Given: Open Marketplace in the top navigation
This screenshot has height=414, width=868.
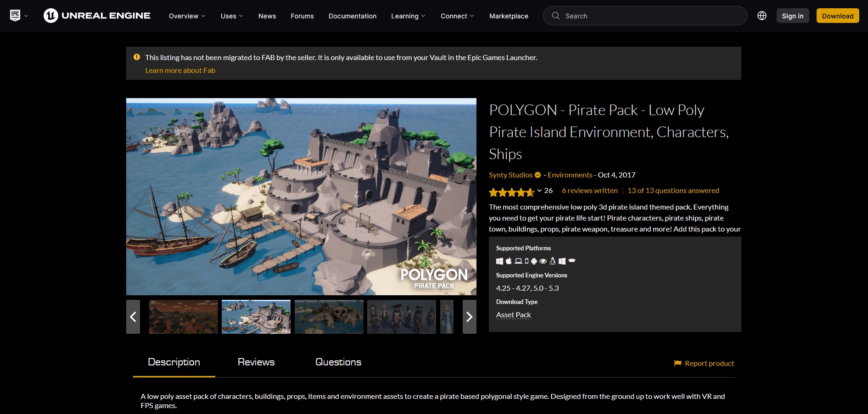Looking at the screenshot, I should coord(509,16).
